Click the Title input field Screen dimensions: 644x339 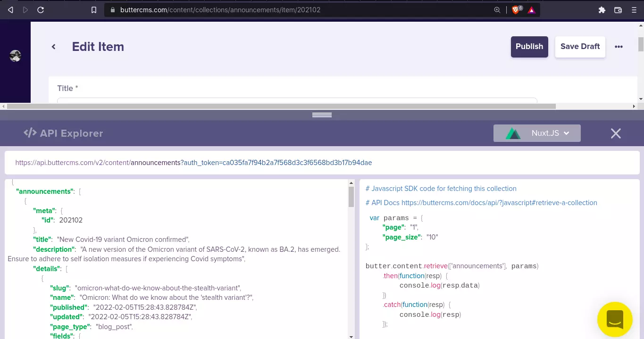(297, 100)
